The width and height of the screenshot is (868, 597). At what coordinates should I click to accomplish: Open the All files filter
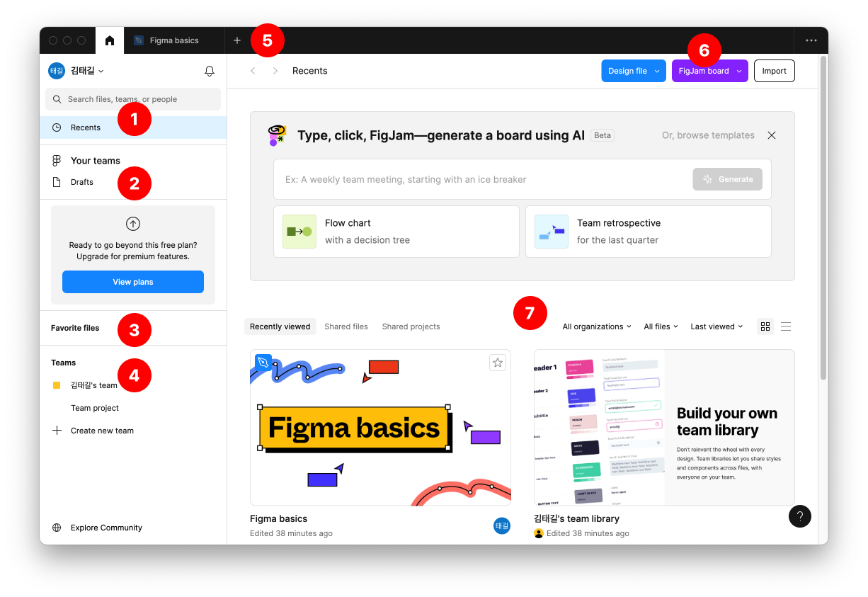click(x=661, y=326)
